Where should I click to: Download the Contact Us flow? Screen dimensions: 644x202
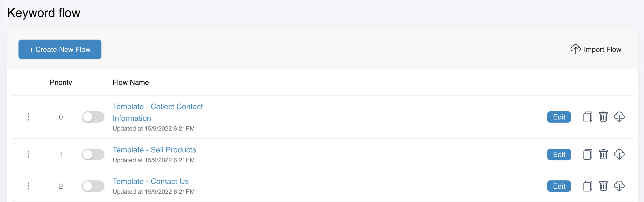[x=619, y=186]
